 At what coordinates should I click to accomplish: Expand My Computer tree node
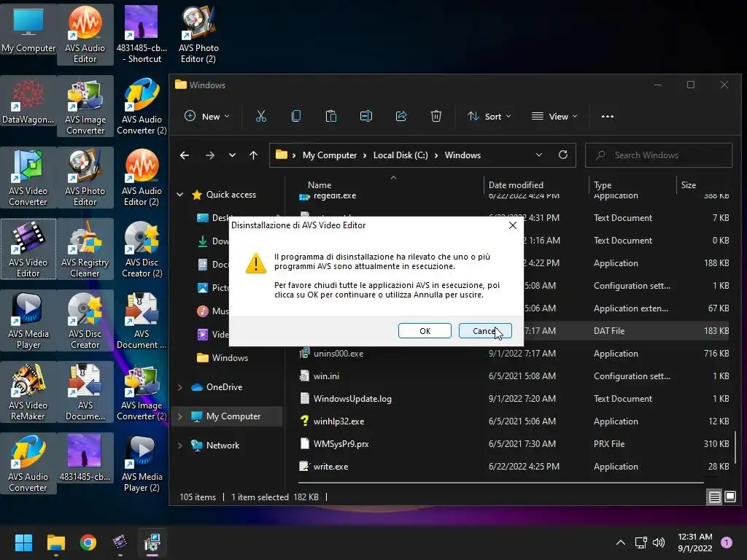coord(180,416)
